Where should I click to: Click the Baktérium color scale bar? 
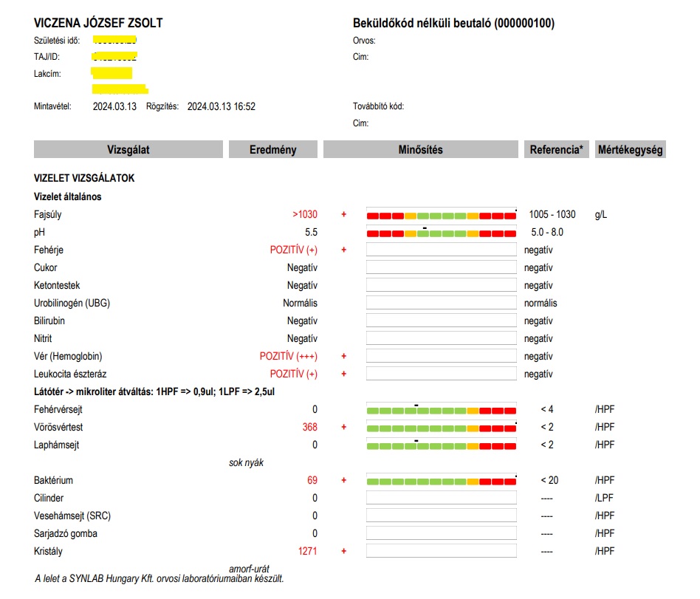tap(441, 481)
